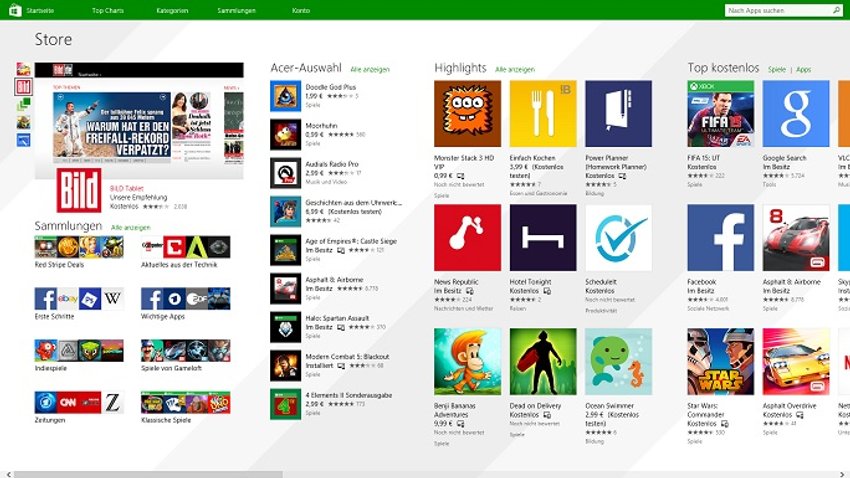Open the Audials Radio Pro icon
The image size is (850, 478).
coord(286,173)
